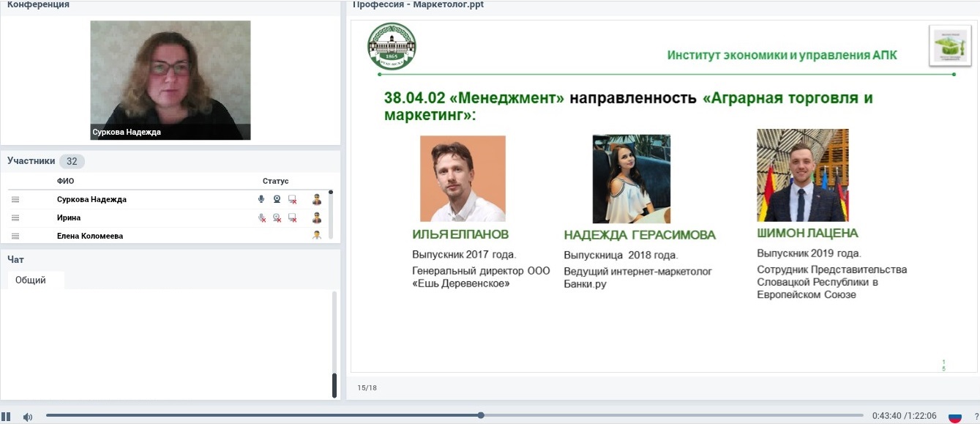Click role avatar icon for Суркова Надежда

pyautogui.click(x=317, y=199)
